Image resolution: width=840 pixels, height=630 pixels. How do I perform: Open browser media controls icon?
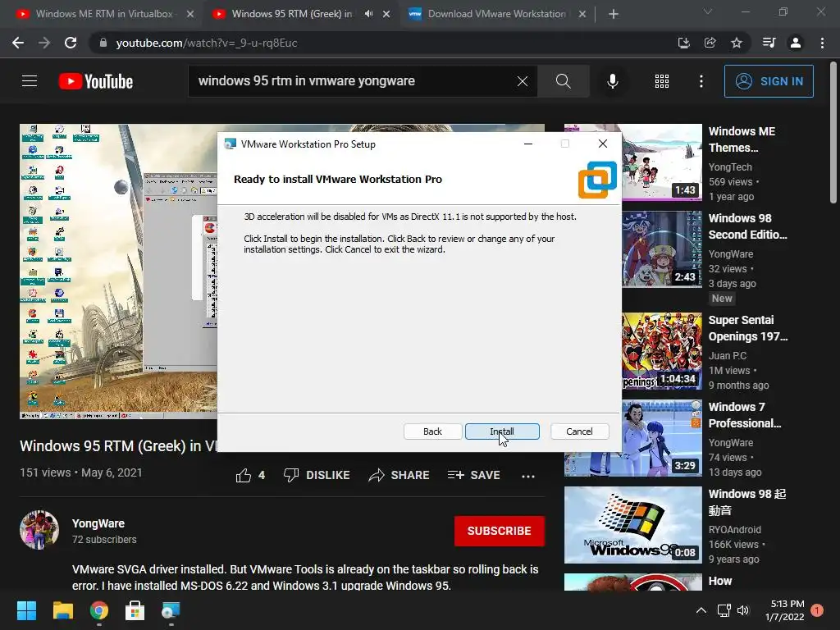click(x=769, y=43)
